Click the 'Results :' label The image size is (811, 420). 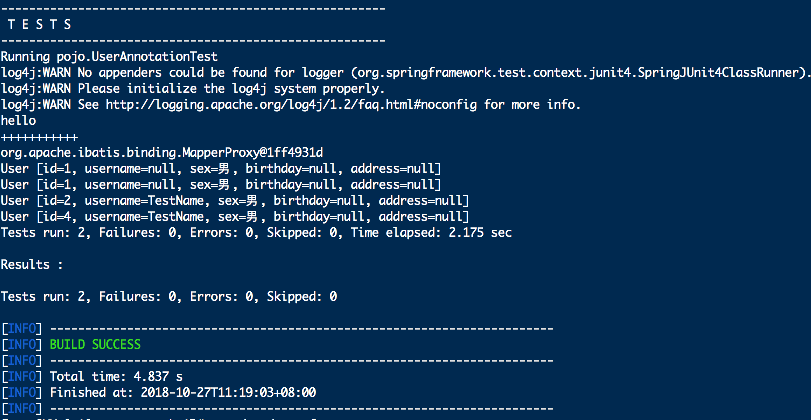pos(32,265)
